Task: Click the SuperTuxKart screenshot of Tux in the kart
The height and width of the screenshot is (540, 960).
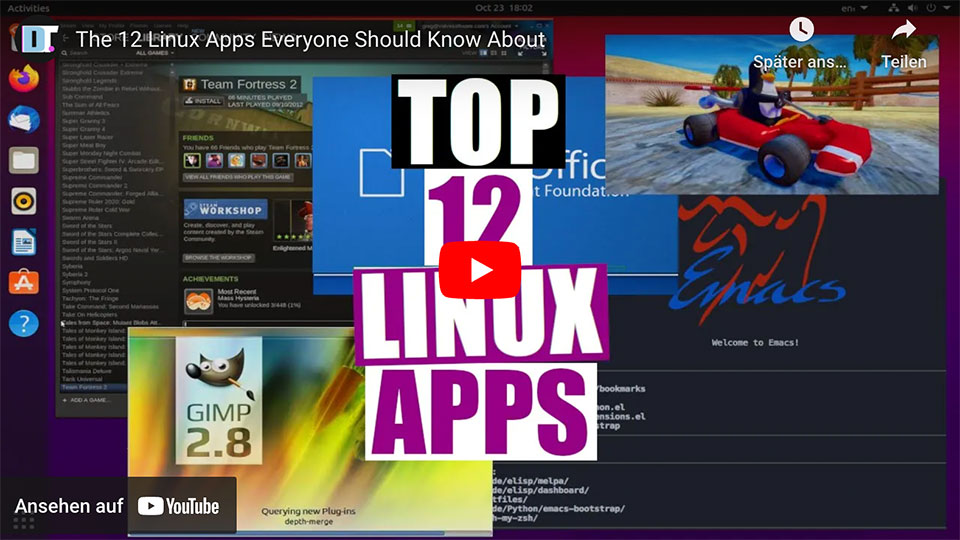Action: tap(771, 114)
